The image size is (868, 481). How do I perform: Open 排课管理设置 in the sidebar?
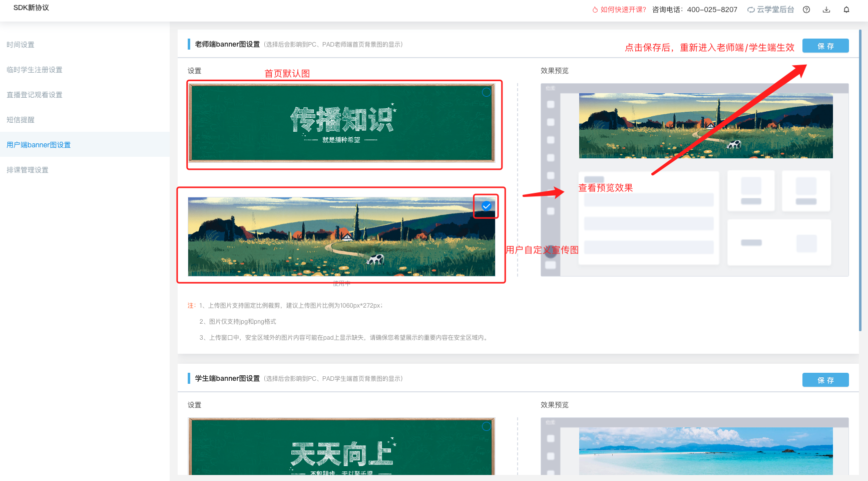(x=85, y=170)
